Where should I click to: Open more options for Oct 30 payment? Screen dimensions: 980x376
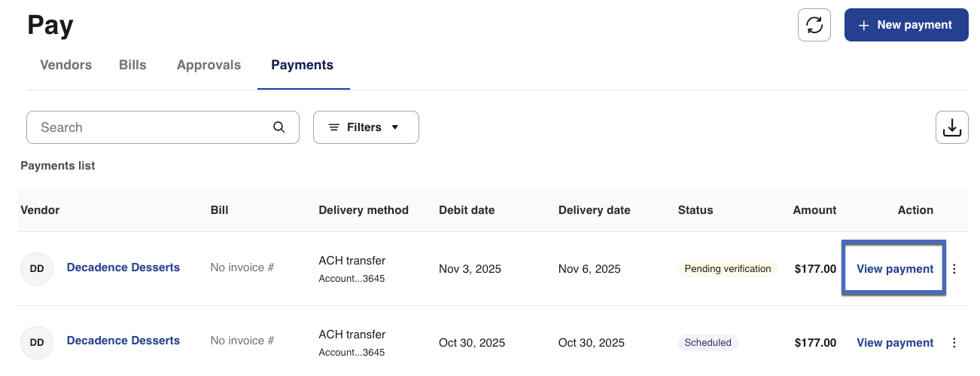pos(954,343)
